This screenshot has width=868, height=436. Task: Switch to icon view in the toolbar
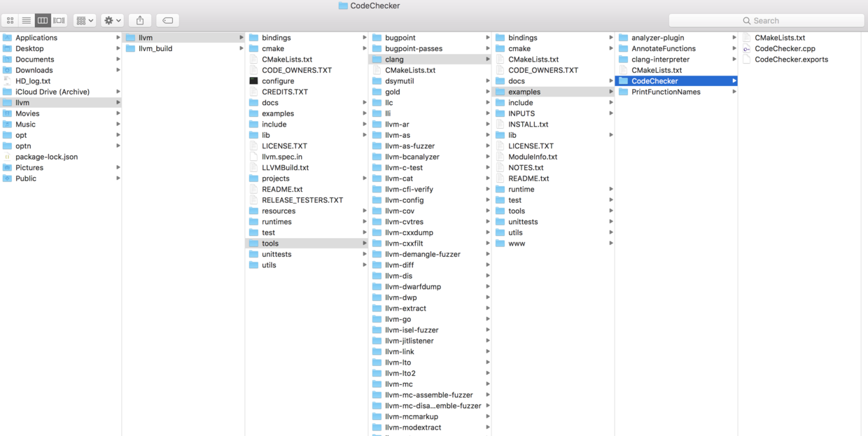[10, 20]
